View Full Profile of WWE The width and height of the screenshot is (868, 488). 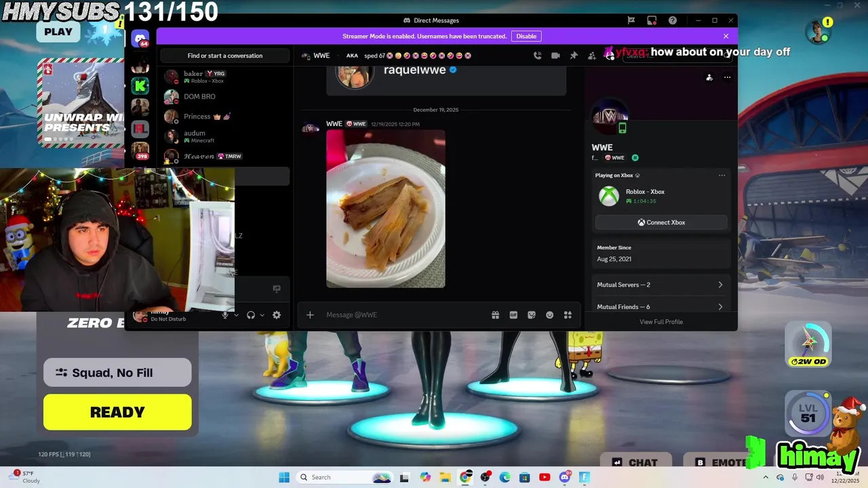(x=661, y=322)
